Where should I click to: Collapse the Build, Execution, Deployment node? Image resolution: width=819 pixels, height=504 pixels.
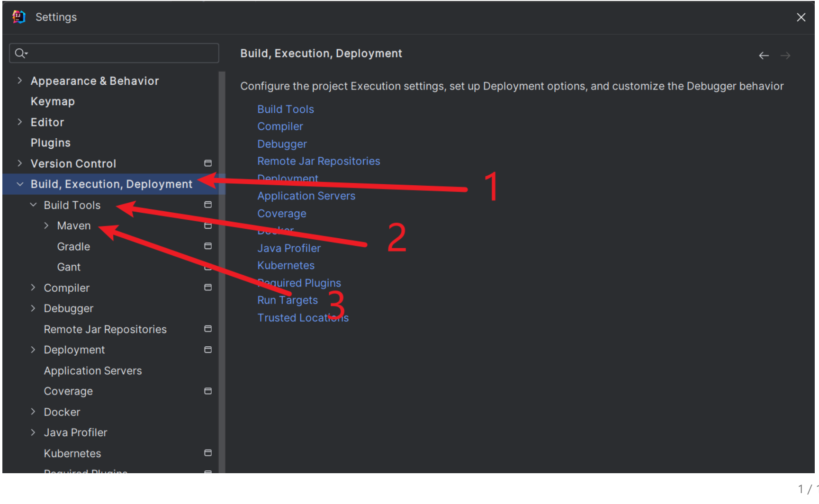coord(20,184)
